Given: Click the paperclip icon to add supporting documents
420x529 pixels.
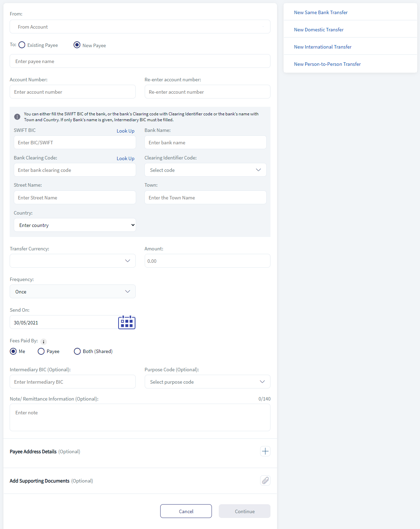Looking at the screenshot, I should pyautogui.click(x=265, y=480).
